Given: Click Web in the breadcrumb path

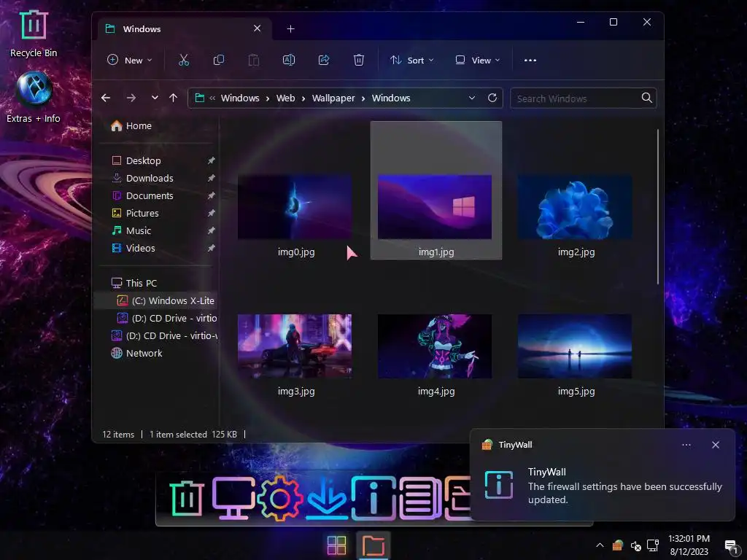Looking at the screenshot, I should [285, 98].
